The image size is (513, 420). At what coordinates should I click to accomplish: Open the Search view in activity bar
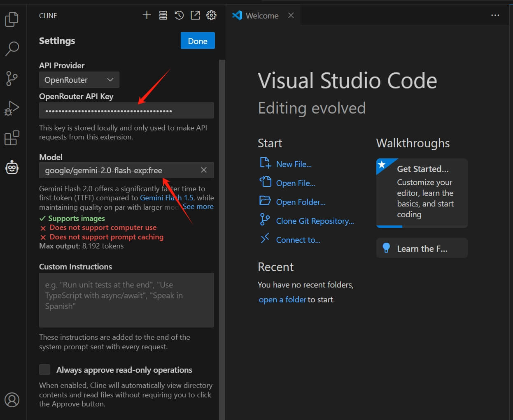pos(12,49)
